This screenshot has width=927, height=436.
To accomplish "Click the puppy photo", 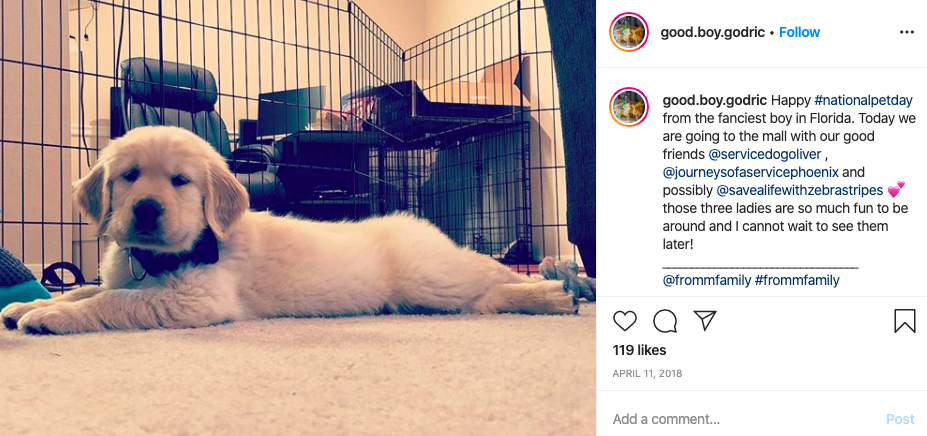I will (298, 218).
